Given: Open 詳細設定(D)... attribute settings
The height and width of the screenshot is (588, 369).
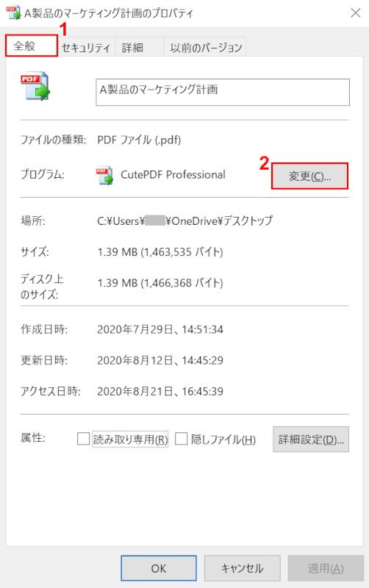Looking at the screenshot, I should coord(311,439).
